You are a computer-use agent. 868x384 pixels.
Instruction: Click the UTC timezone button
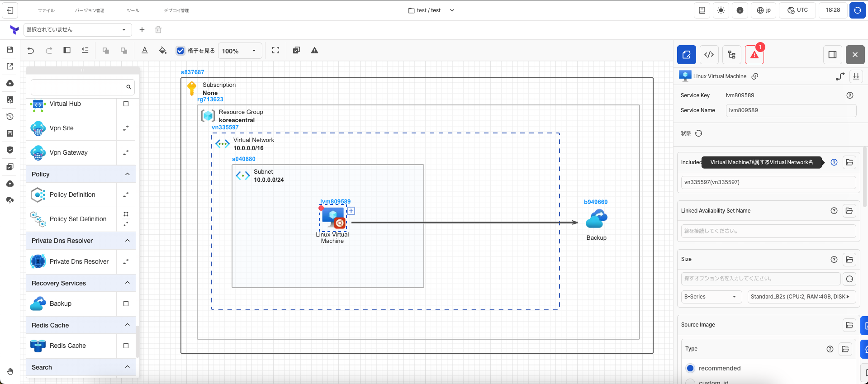pyautogui.click(x=798, y=10)
